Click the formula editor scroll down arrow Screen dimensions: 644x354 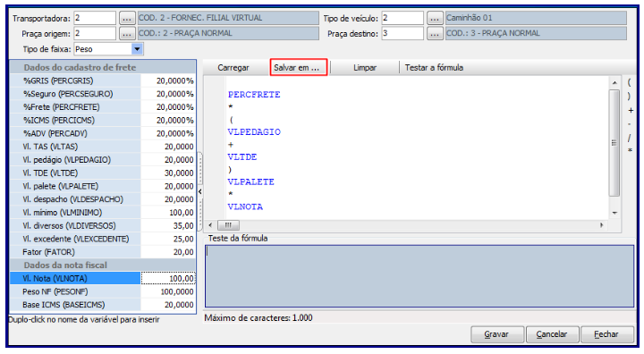614,213
